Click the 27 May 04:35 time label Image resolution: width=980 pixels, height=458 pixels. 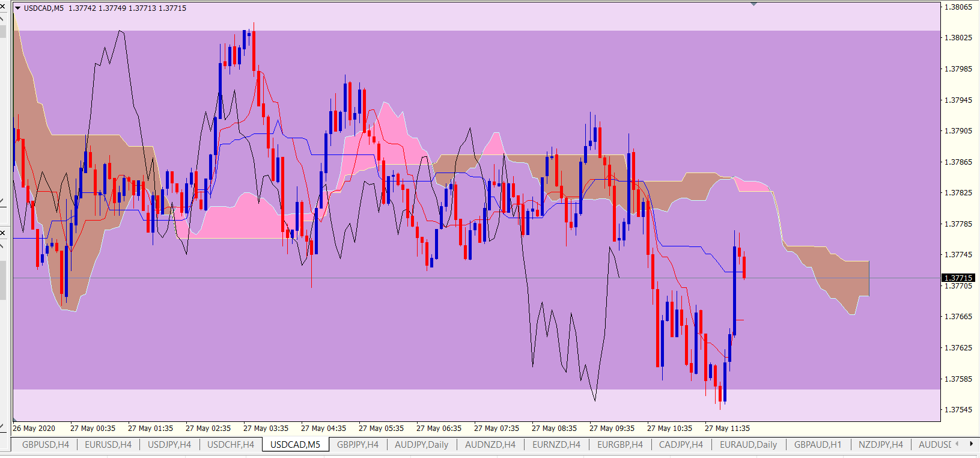[x=323, y=429]
